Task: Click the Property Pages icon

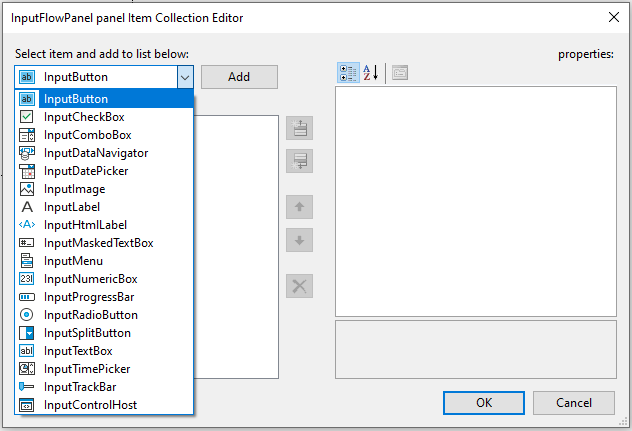Action: [399, 73]
